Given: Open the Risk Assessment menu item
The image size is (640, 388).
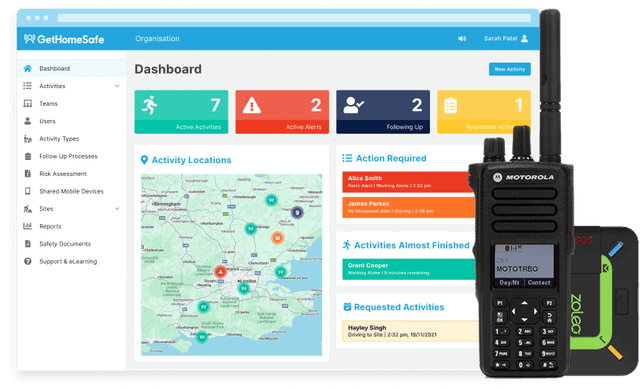Looking at the screenshot, I should [71, 173].
